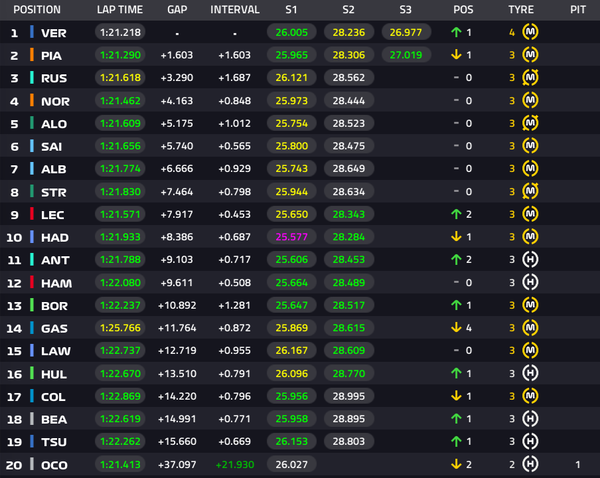Click ALB's gap +6.666

pyautogui.click(x=177, y=169)
